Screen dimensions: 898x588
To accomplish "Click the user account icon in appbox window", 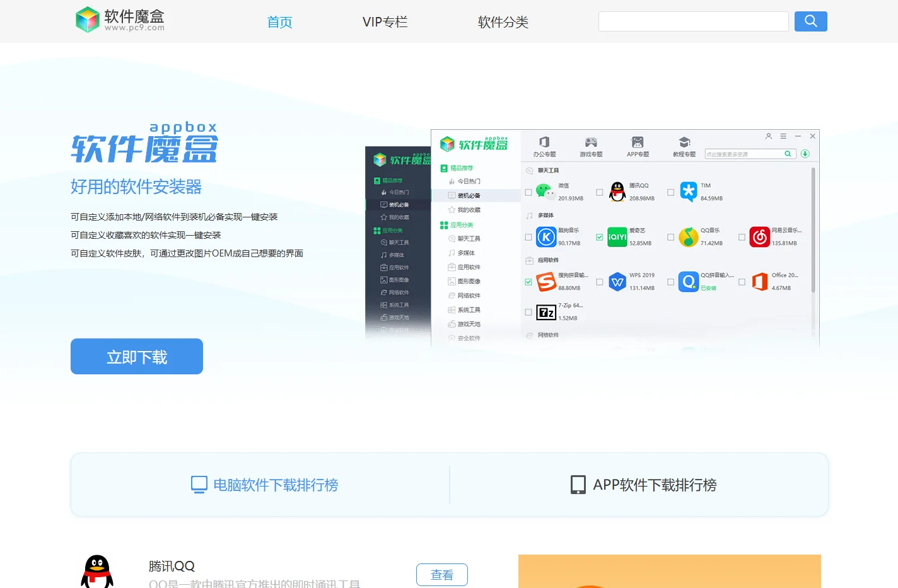I will (768, 136).
